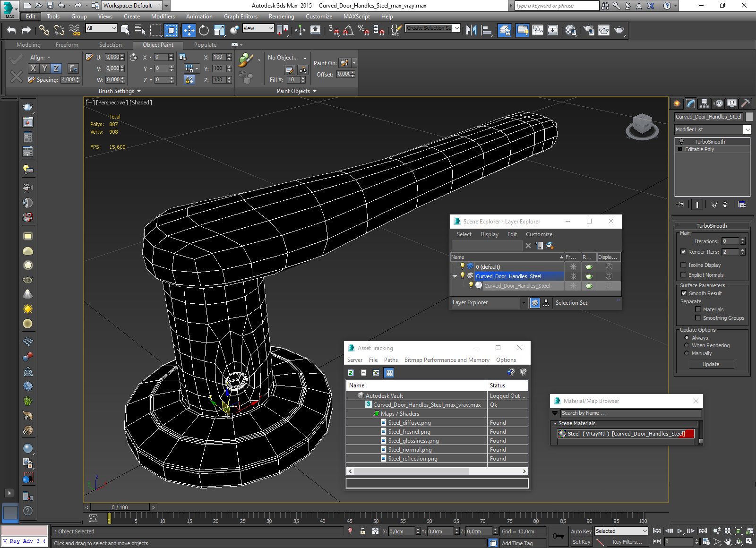The image size is (756, 548).
Task: Select the Always update option
Action: coord(687,338)
